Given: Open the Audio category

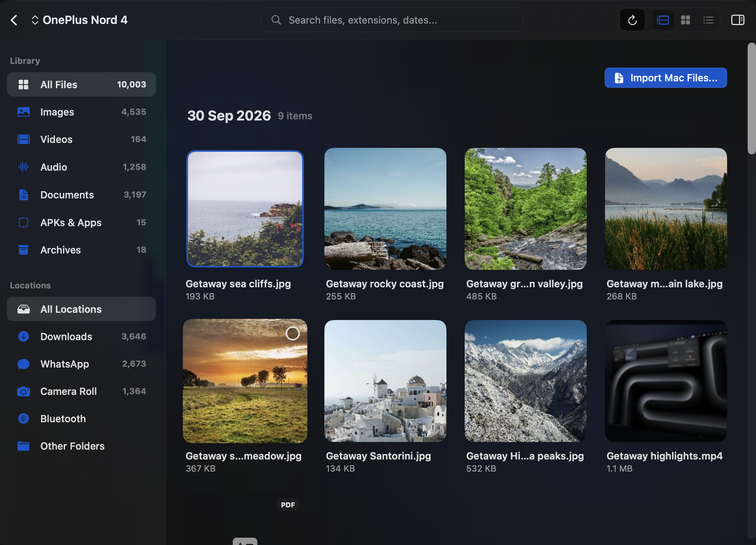Looking at the screenshot, I should click(81, 167).
